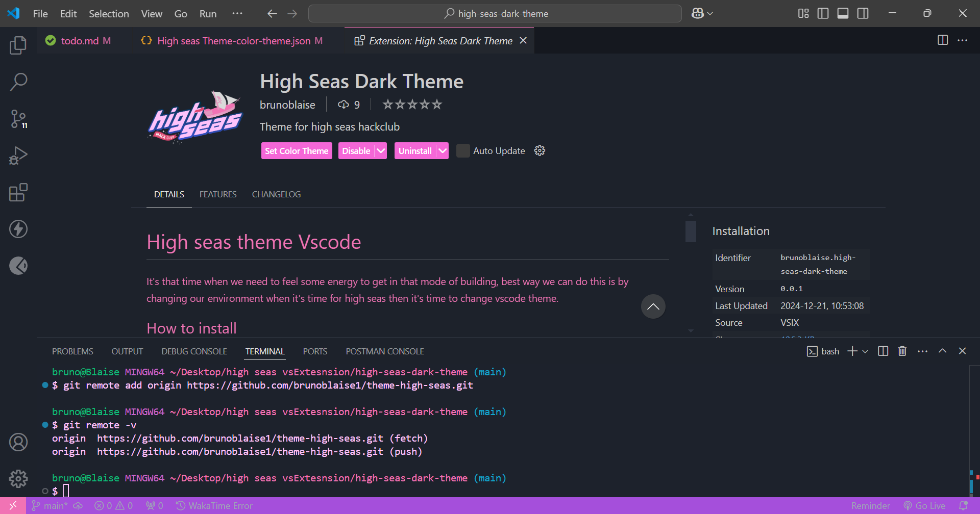980x514 pixels.
Task: Switch to the DEBUG CONSOLE panel tab
Action: click(x=194, y=351)
